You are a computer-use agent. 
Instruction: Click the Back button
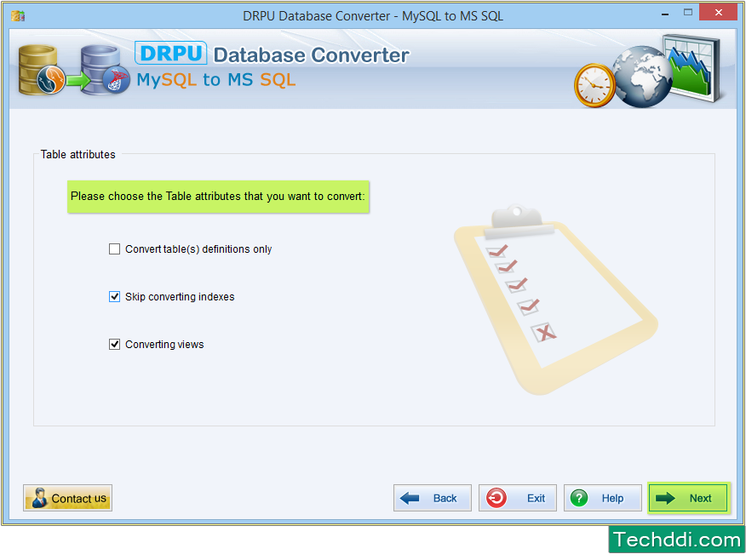pyautogui.click(x=432, y=498)
